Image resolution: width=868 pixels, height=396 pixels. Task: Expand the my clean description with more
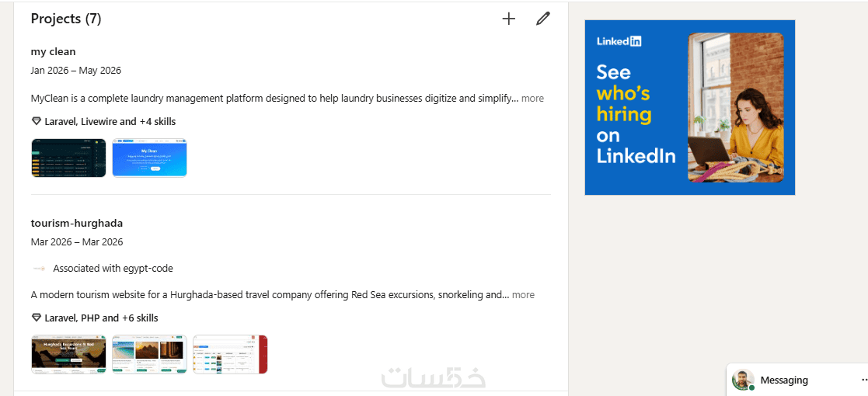[532, 99]
